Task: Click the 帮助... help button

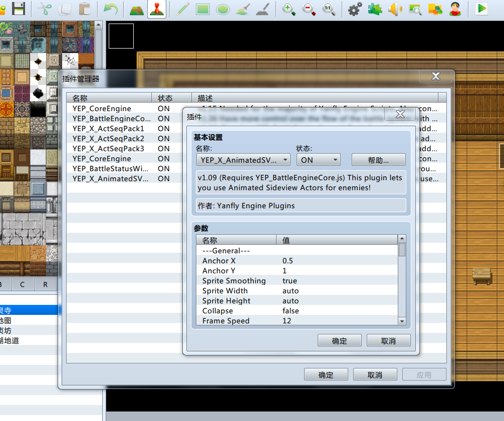Action: [379, 160]
